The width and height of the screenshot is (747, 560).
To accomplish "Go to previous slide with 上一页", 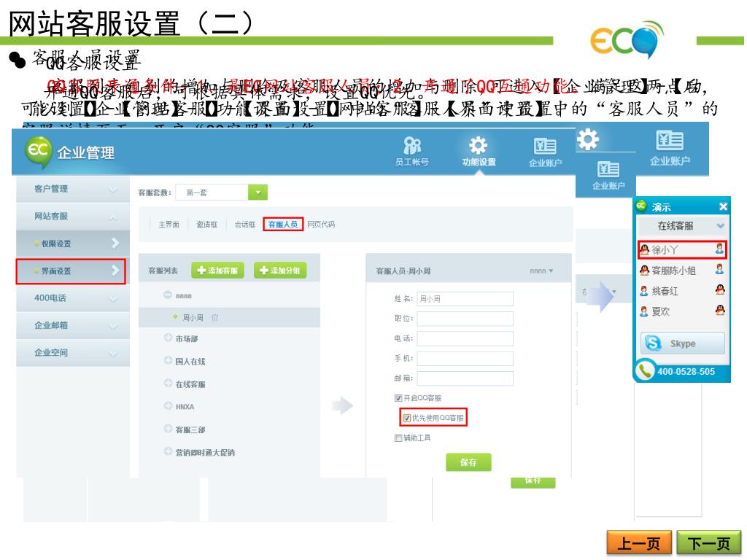I will 639,543.
